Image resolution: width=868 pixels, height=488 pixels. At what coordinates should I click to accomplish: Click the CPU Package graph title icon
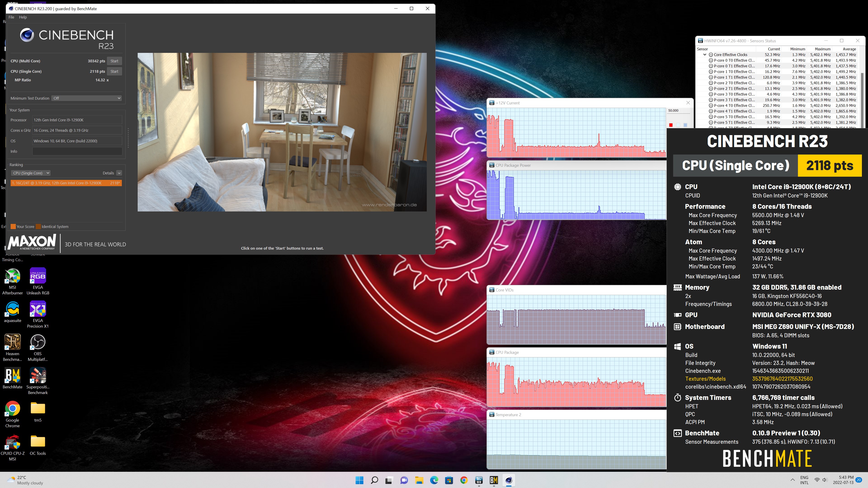click(x=492, y=352)
